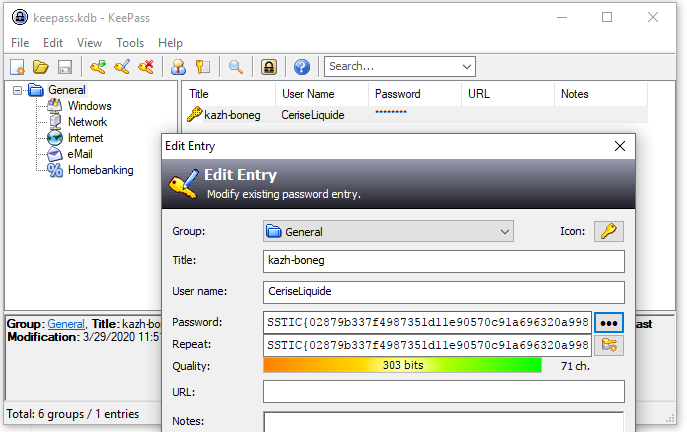Screen dimensions: 687x432
Task: Click 'Total: 6 groups / 1 entries' status text
Action: click(x=72, y=414)
